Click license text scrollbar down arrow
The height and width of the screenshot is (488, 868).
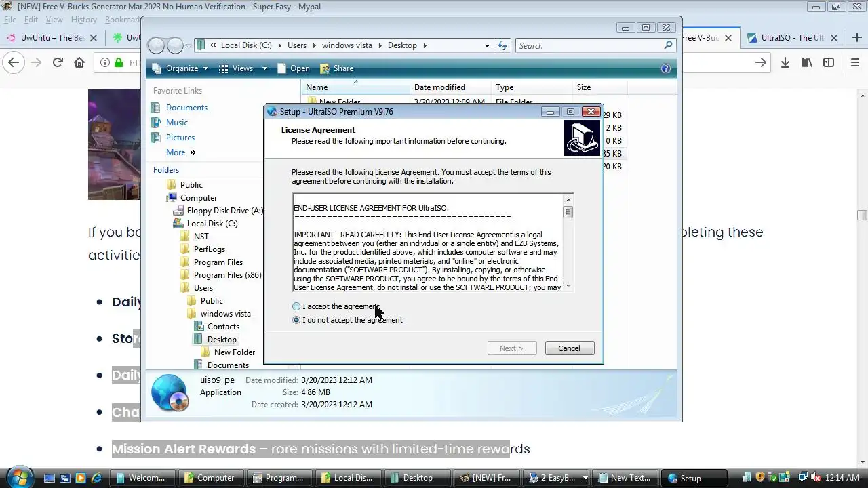568,286
